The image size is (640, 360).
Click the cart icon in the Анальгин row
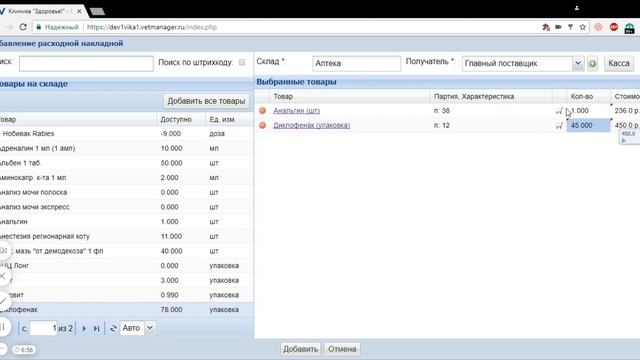(x=559, y=111)
